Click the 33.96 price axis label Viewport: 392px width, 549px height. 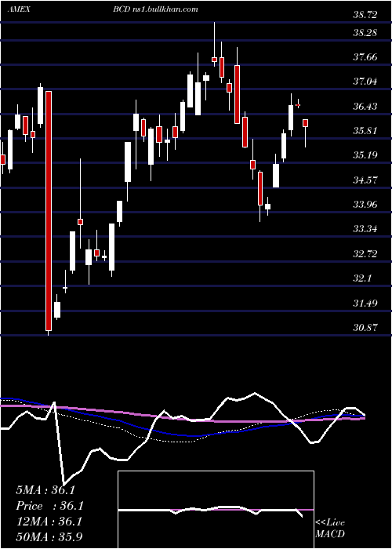(365, 204)
